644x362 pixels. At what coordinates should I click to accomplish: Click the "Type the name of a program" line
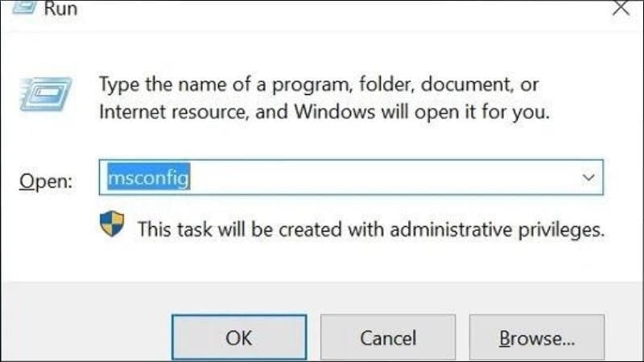click(x=318, y=83)
